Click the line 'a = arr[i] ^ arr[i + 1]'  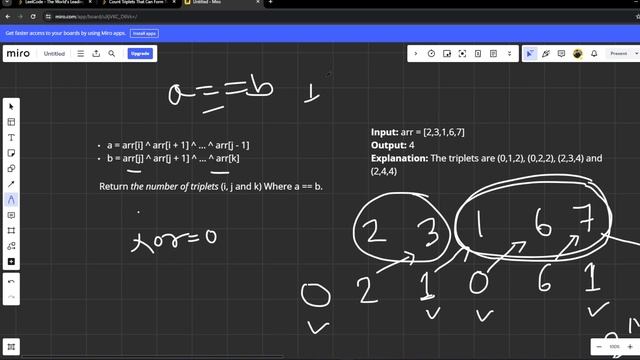point(178,145)
